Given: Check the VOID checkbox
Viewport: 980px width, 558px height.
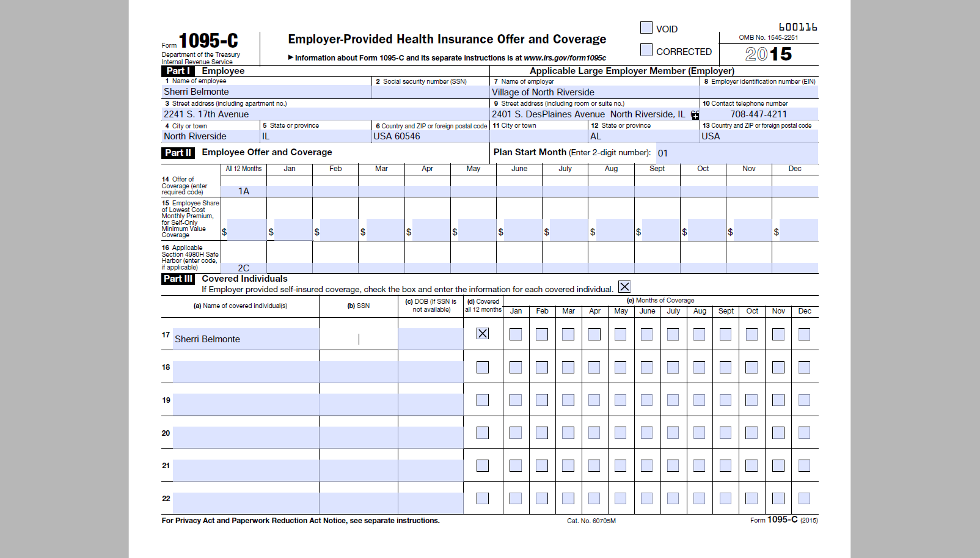Looking at the screenshot, I should pyautogui.click(x=646, y=28).
